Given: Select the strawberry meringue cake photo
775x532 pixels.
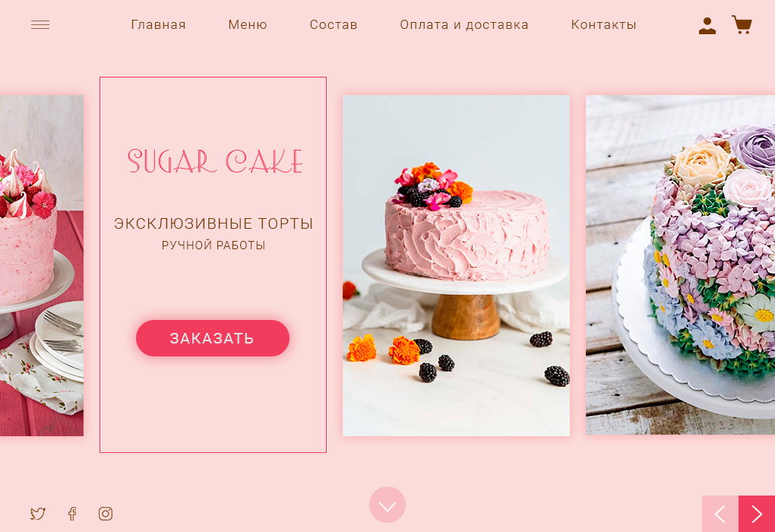Looking at the screenshot, I should pyautogui.click(x=42, y=265).
